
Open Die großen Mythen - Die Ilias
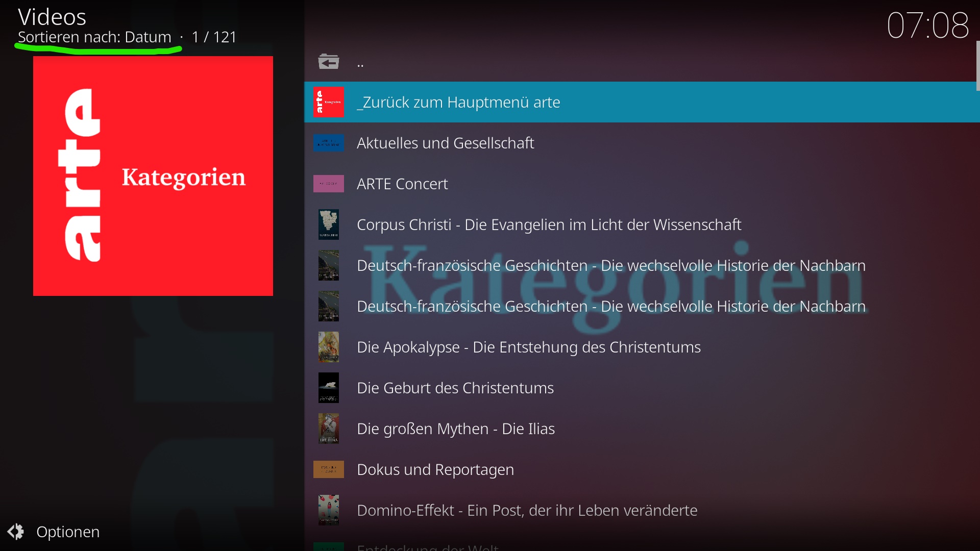(642, 429)
